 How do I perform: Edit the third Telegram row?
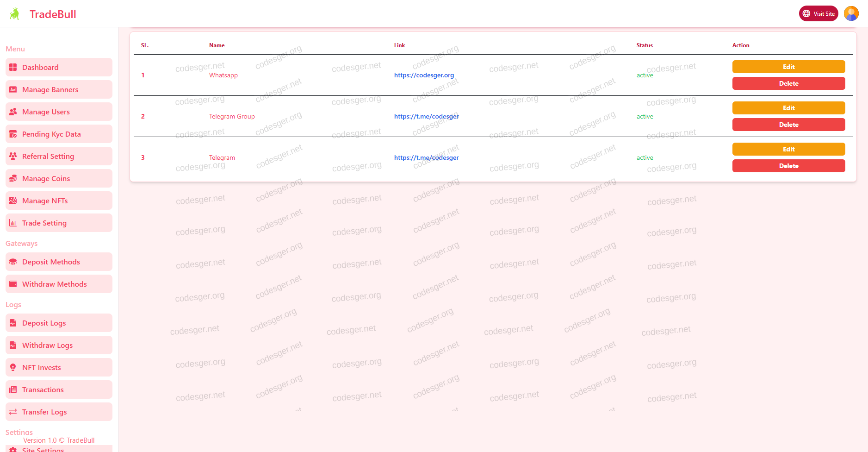click(x=788, y=150)
